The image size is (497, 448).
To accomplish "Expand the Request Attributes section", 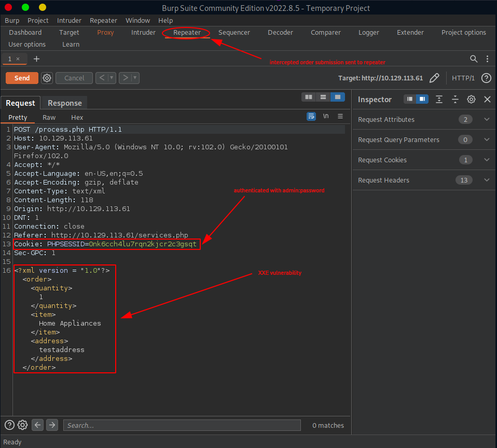I will point(487,120).
